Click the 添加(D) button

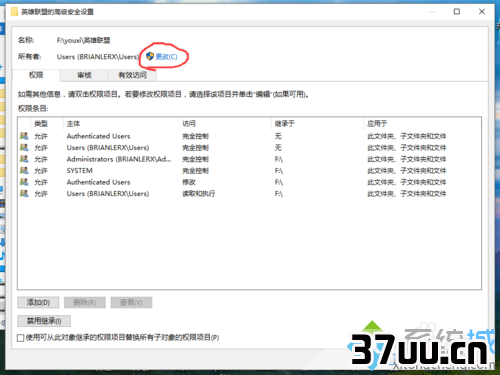coord(38,302)
